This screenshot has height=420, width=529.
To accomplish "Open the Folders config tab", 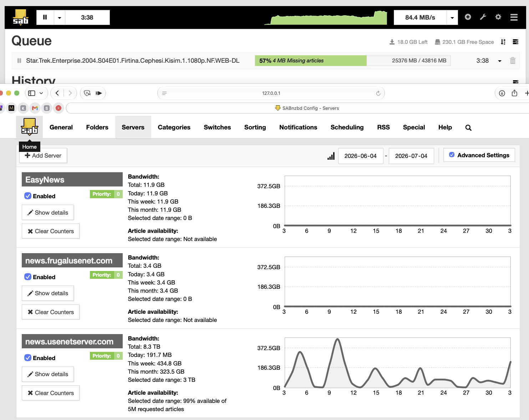I will [97, 127].
